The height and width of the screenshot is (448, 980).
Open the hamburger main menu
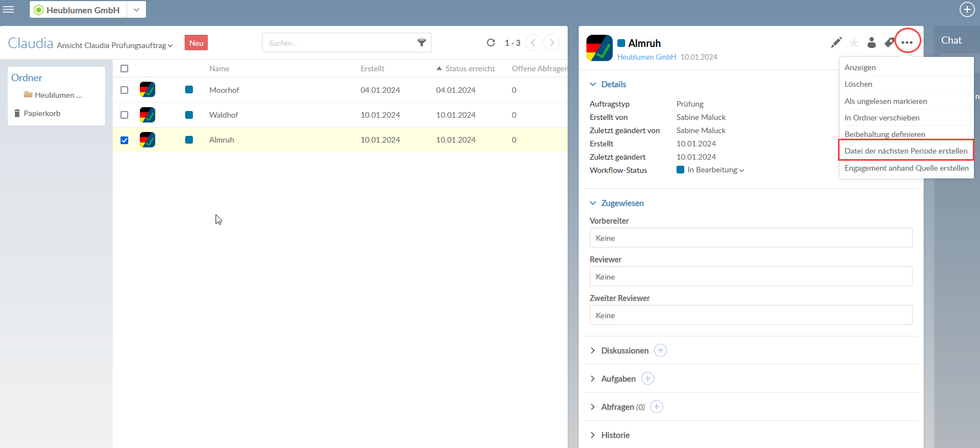pos(8,9)
